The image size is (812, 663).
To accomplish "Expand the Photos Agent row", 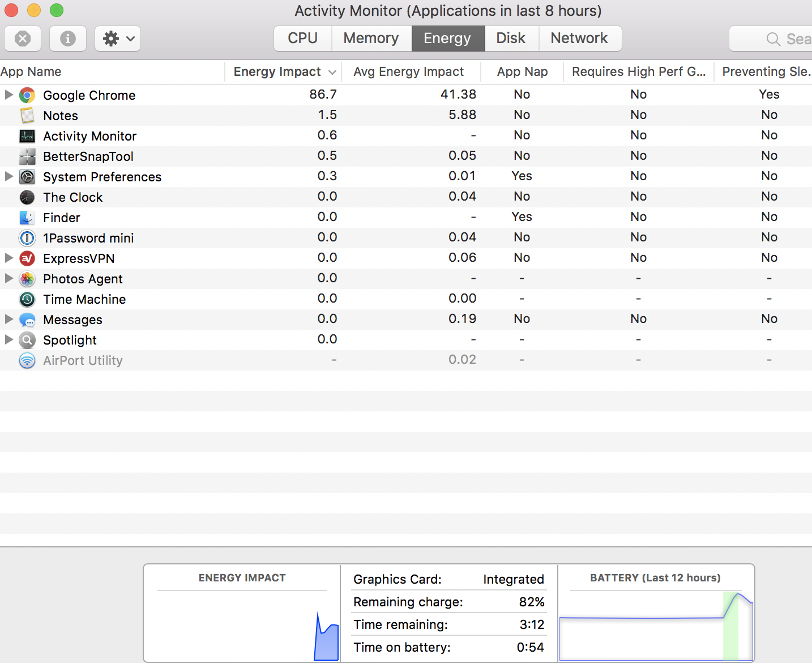I will coord(8,278).
